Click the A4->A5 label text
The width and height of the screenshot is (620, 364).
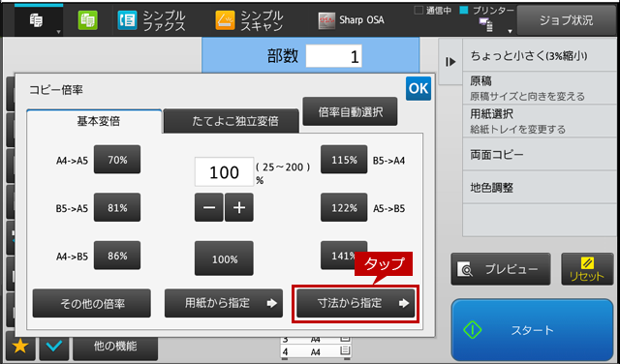(72, 161)
